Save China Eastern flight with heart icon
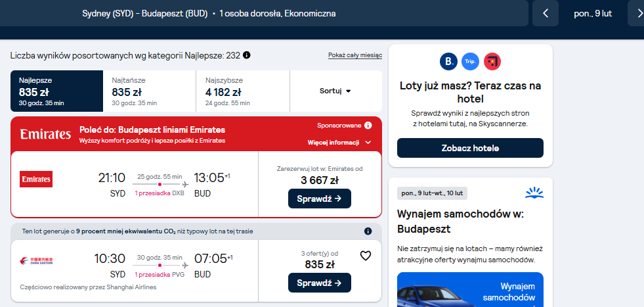The image size is (644, 307). pos(366,256)
